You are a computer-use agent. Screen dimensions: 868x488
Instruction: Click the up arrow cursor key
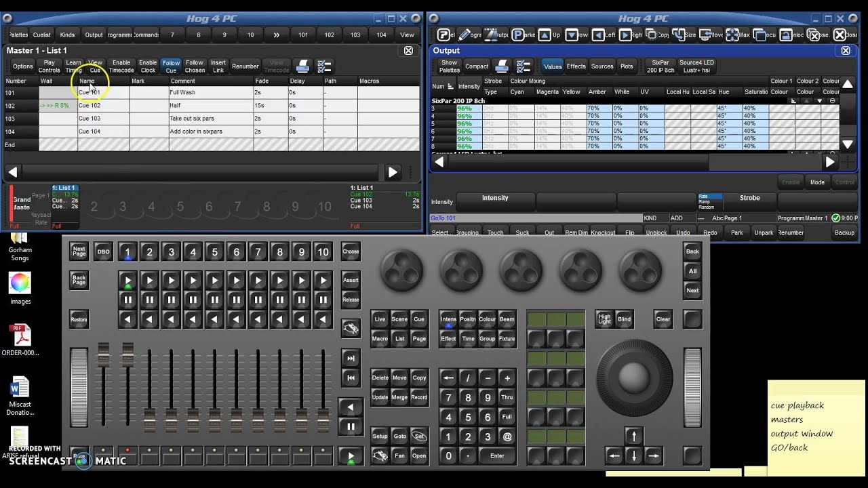tap(634, 436)
